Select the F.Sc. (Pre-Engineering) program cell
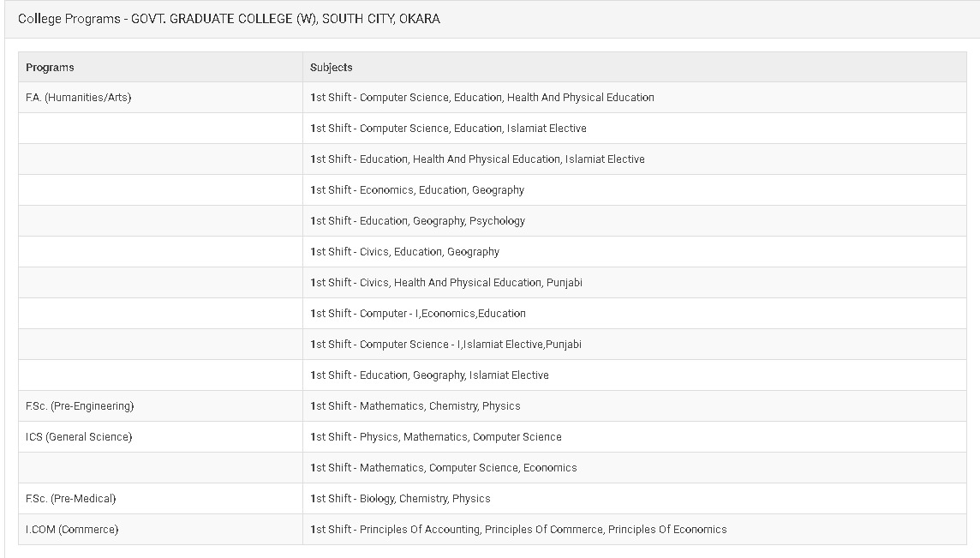The height and width of the screenshot is (558, 980). 161,406
